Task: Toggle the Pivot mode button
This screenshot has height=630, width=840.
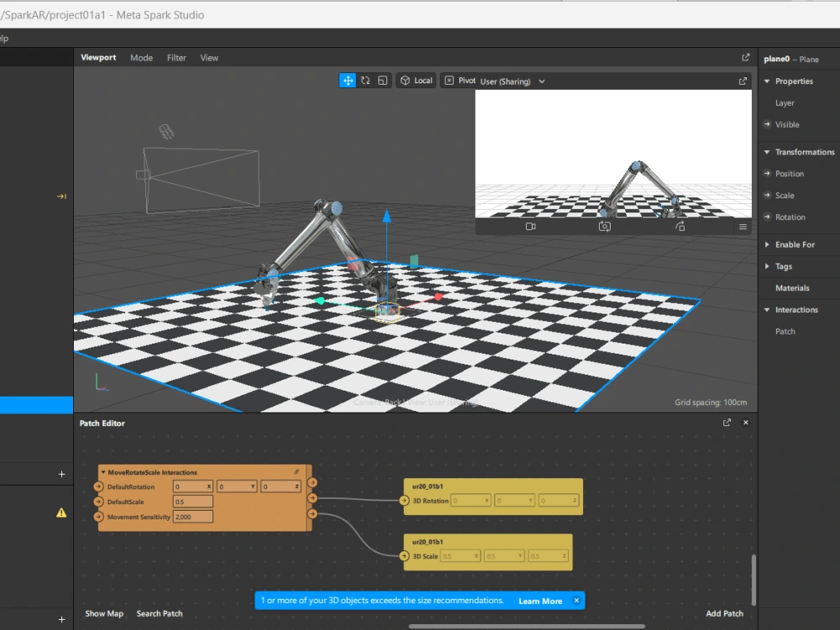Action: tap(459, 80)
